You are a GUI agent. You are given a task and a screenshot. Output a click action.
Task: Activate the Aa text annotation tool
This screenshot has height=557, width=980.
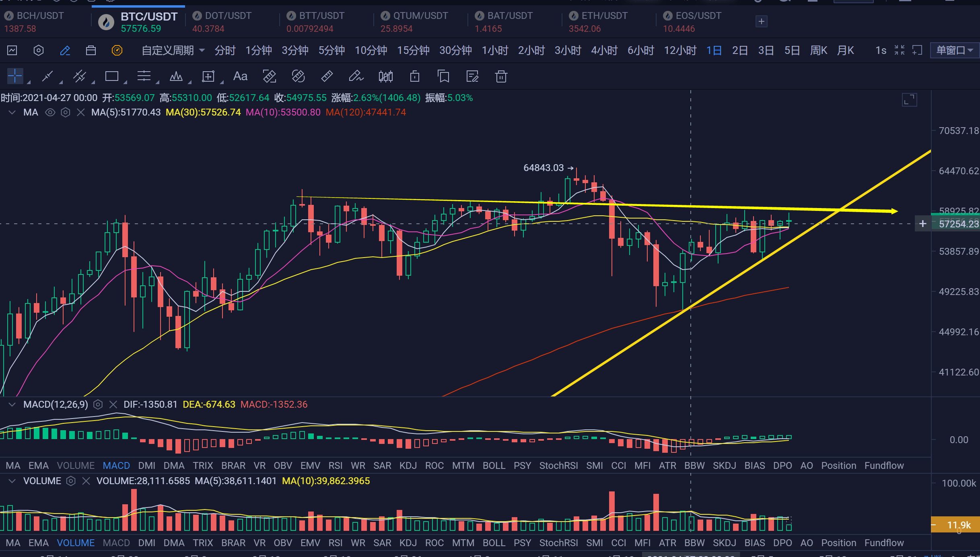[240, 76]
